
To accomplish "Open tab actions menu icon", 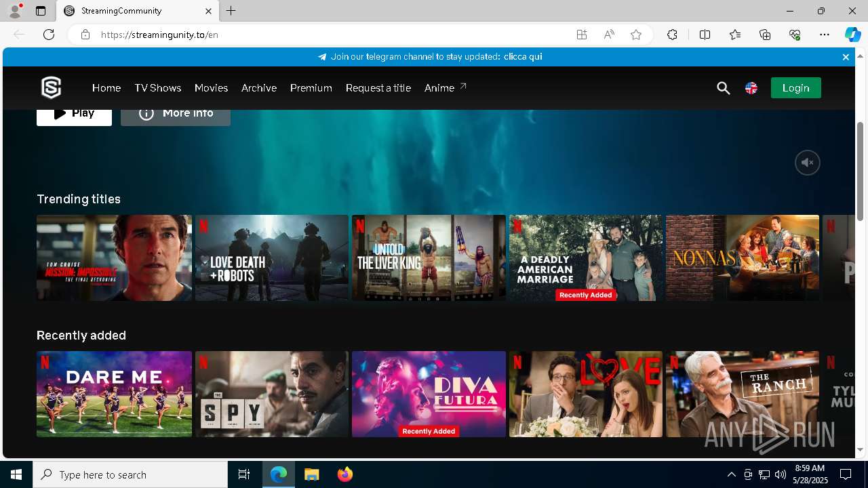I will point(41,11).
